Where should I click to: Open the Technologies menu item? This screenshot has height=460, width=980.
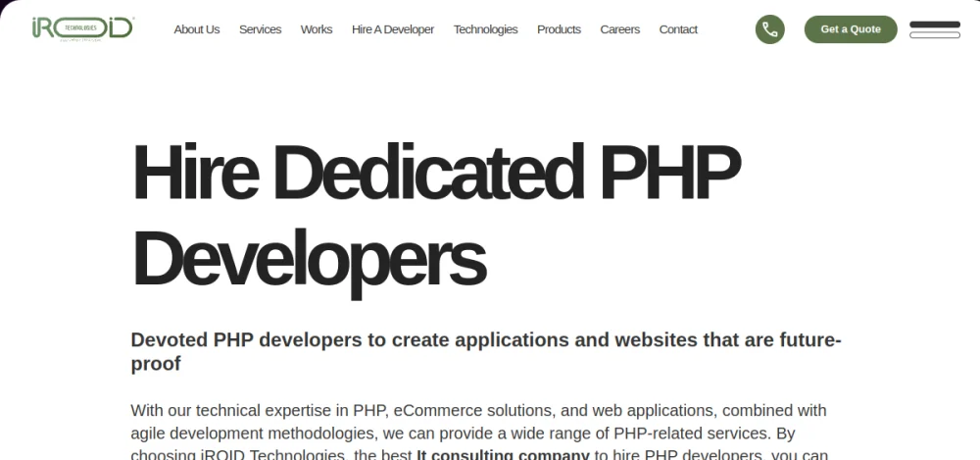(x=485, y=29)
